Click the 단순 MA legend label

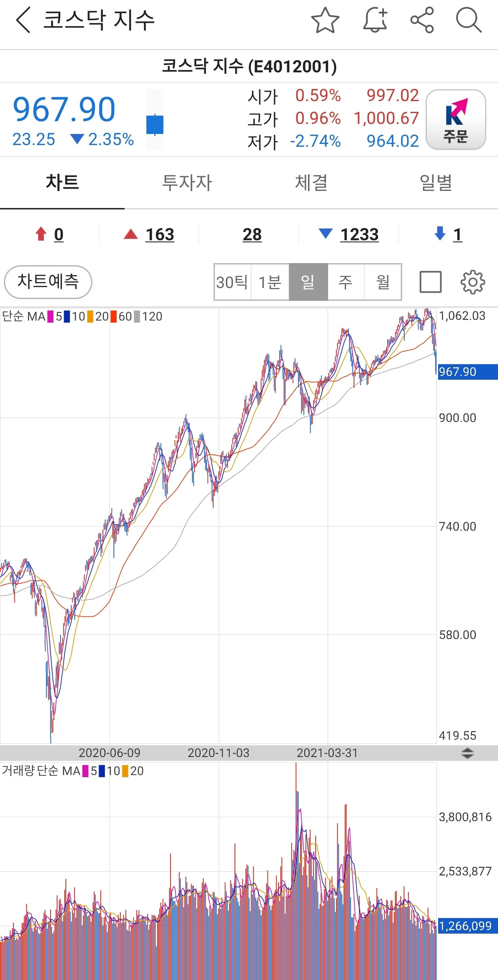pos(24,316)
